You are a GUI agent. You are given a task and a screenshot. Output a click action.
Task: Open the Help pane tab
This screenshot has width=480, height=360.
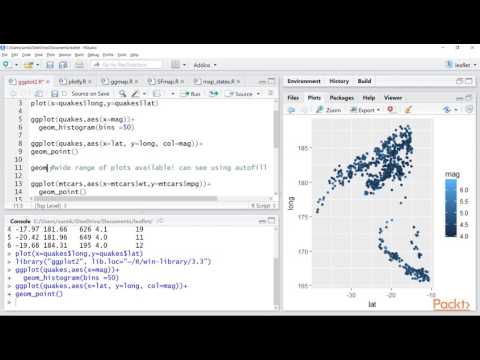[x=369, y=98]
